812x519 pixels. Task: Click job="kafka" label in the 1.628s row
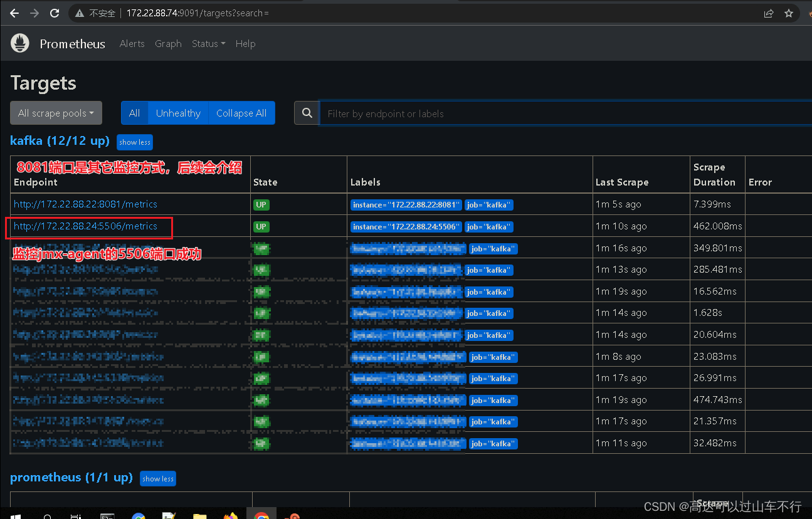(488, 313)
